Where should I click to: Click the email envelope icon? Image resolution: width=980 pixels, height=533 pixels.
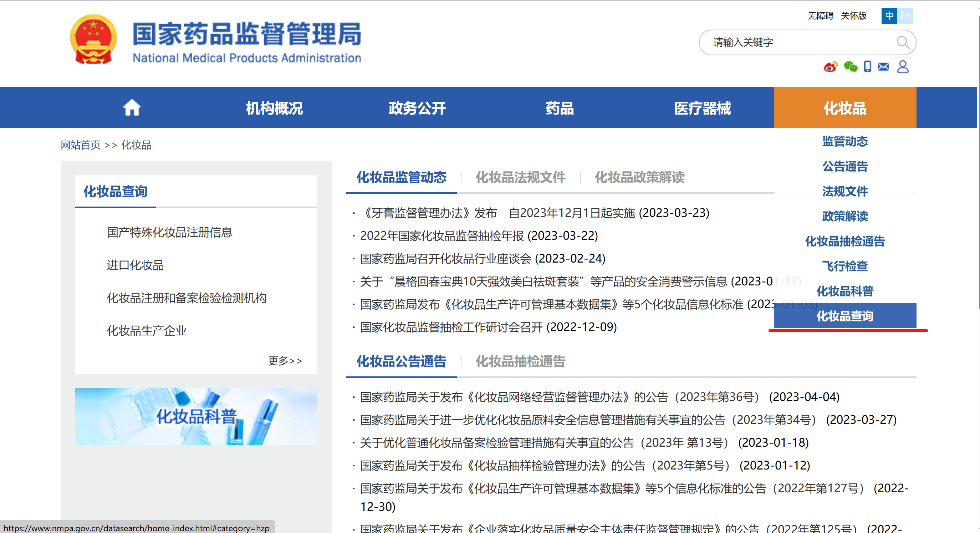(883, 67)
